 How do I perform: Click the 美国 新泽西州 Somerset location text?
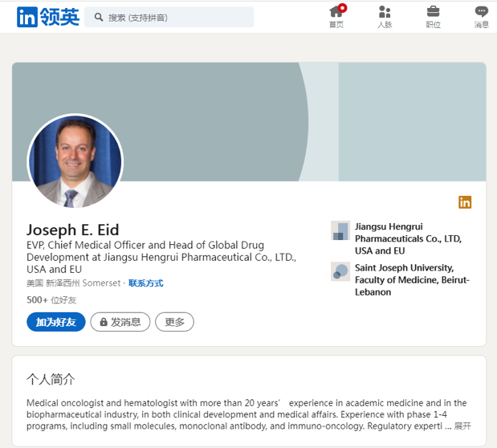74,283
